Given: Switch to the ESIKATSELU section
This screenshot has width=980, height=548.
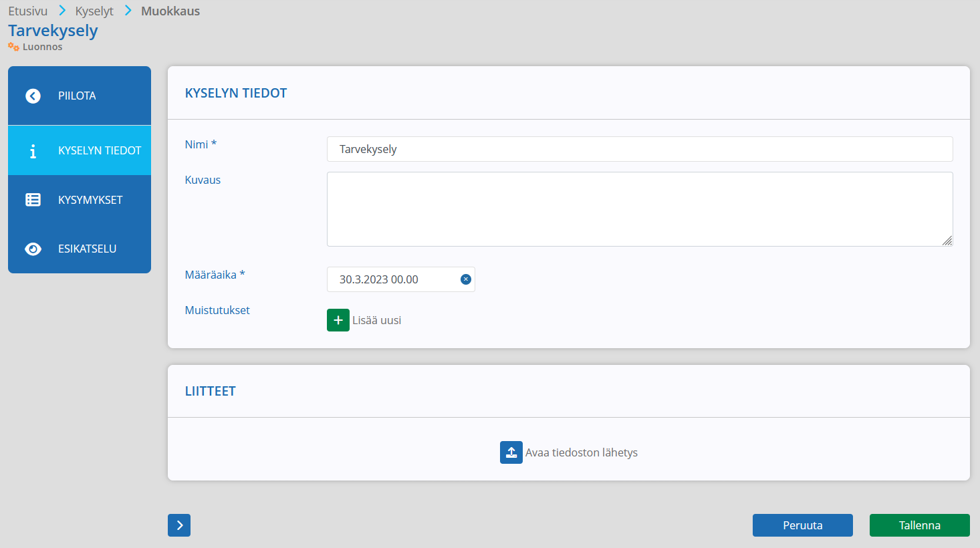Looking at the screenshot, I should 80,249.
